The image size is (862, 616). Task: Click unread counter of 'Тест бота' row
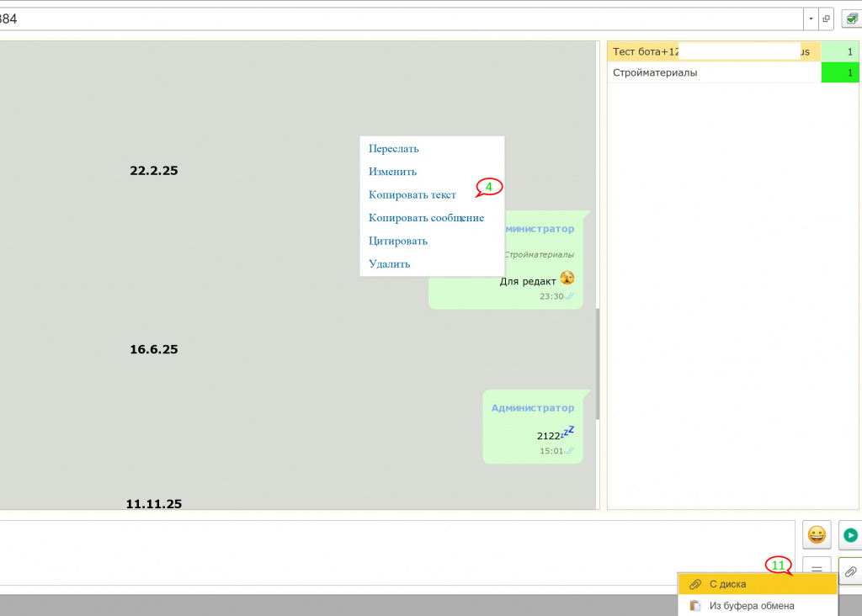[840, 51]
